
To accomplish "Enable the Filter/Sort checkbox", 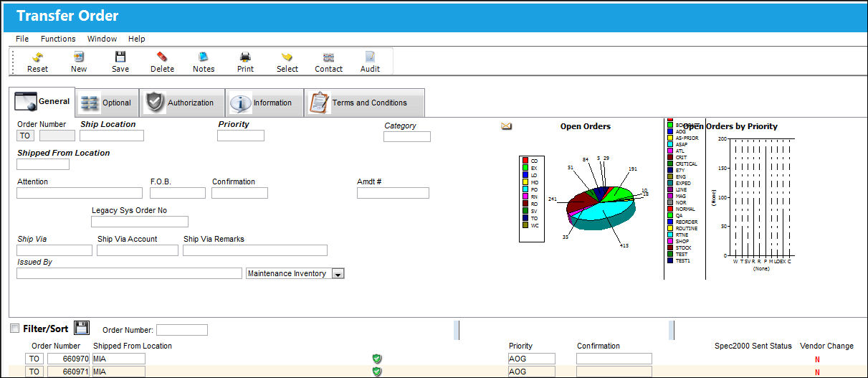I will [15, 329].
